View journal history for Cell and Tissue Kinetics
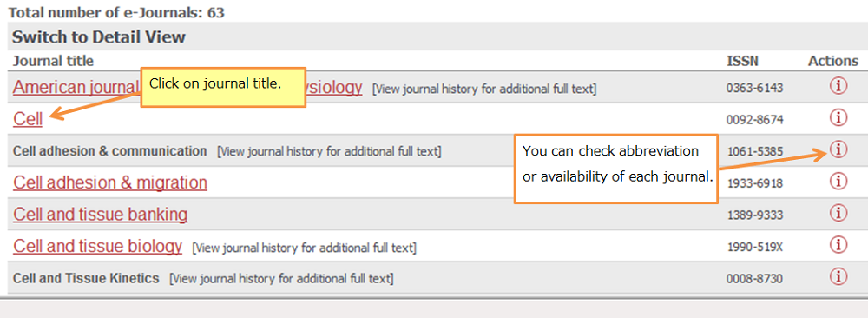868x318 pixels. 281,279
